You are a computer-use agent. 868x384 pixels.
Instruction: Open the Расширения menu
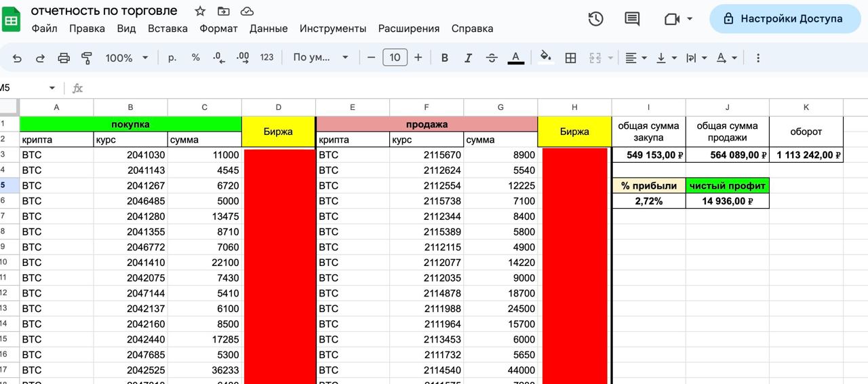tap(409, 28)
